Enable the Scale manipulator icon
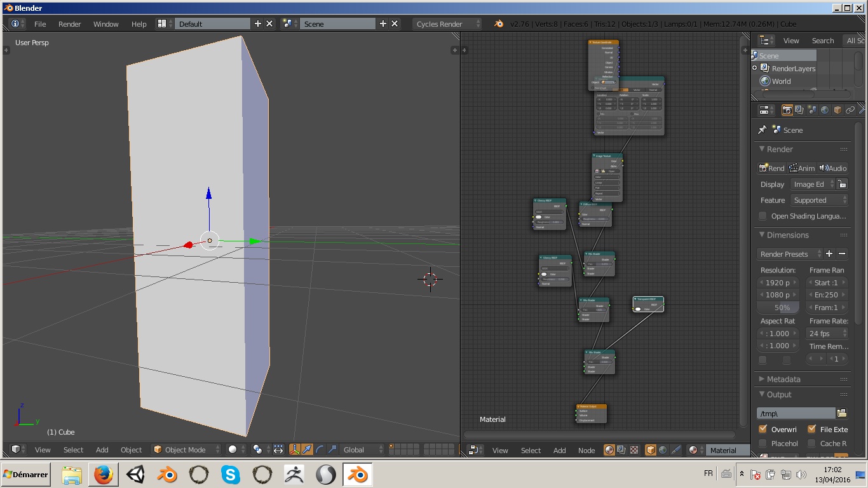Screen dimensions: 868x488 (x=332, y=449)
